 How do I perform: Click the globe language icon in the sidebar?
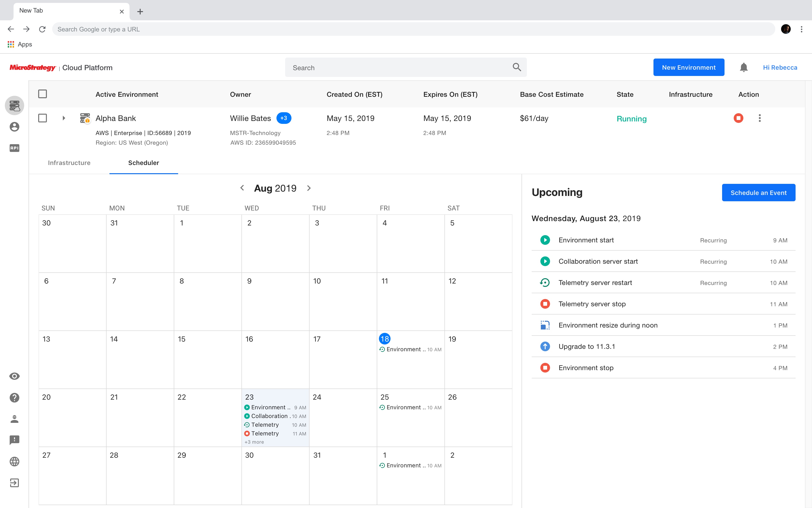[x=14, y=461]
